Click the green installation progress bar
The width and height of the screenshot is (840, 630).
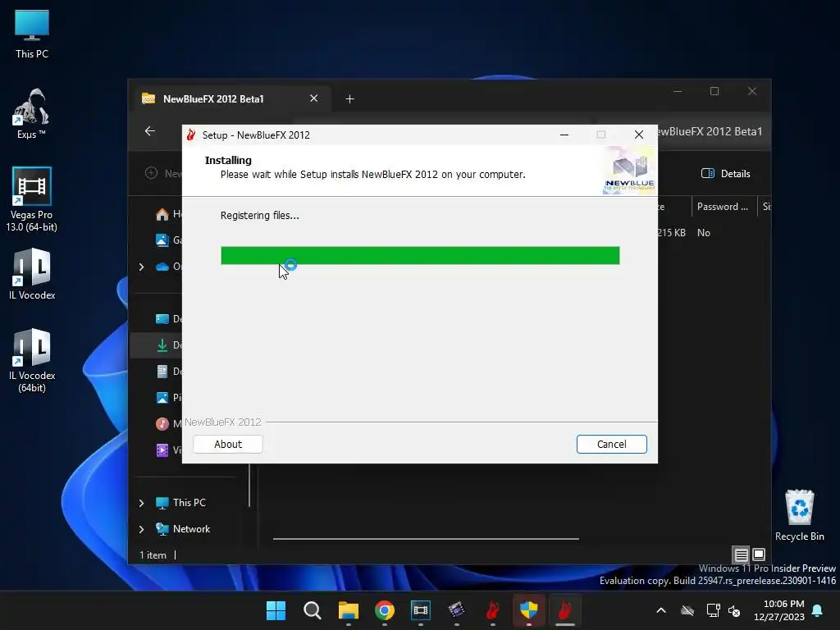point(420,256)
